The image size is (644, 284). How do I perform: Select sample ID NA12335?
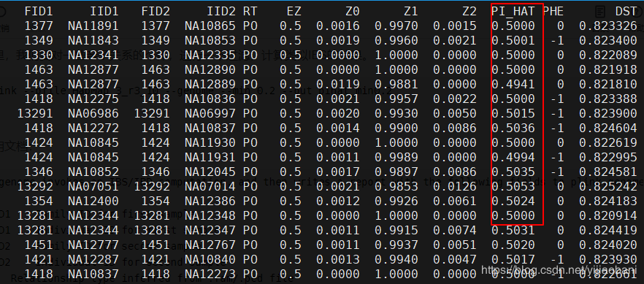(x=210, y=55)
